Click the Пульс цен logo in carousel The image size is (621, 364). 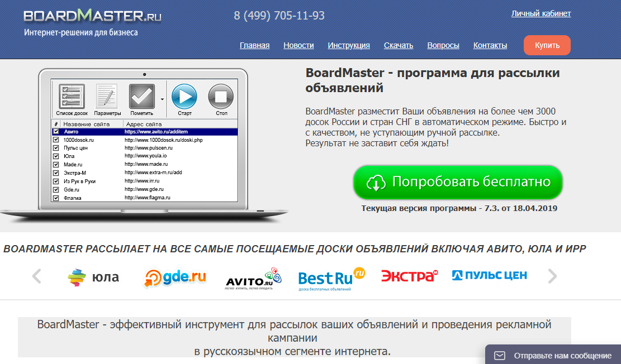(490, 275)
